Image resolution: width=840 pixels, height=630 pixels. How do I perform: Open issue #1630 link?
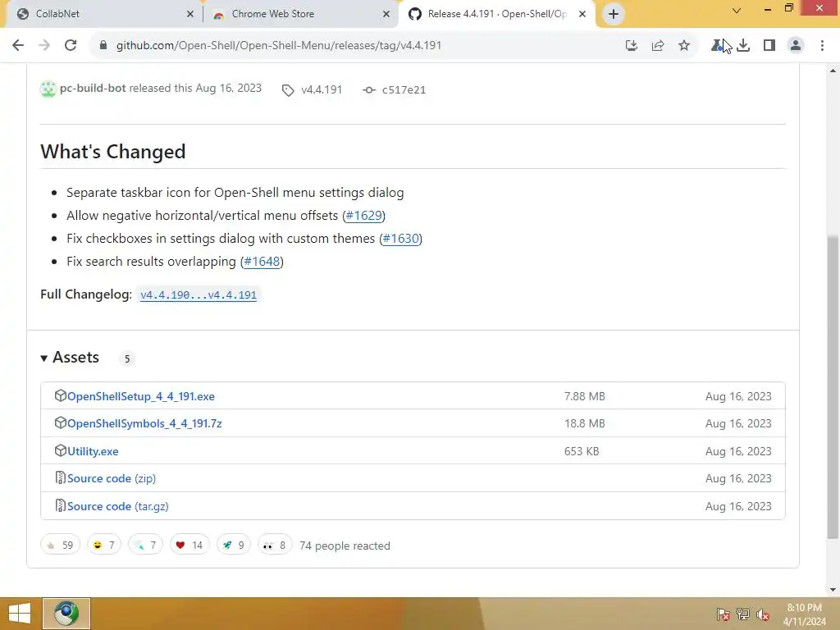coord(400,239)
